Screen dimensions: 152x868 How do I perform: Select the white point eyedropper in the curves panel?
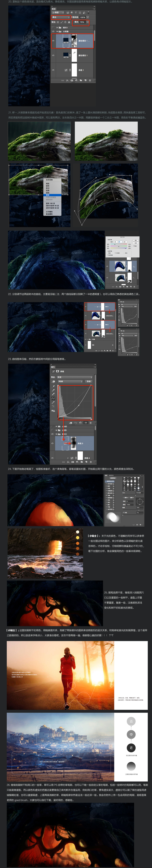click(53, 394)
